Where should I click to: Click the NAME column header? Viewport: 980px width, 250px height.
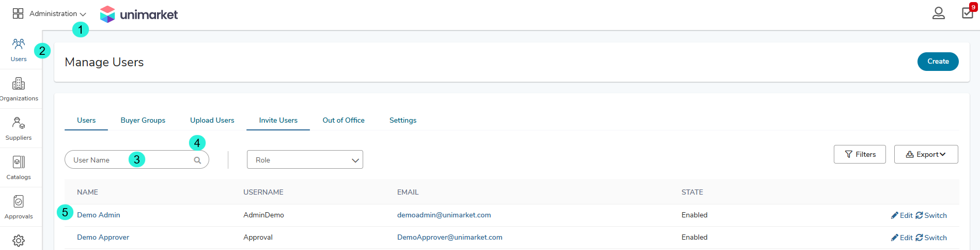[x=87, y=192]
